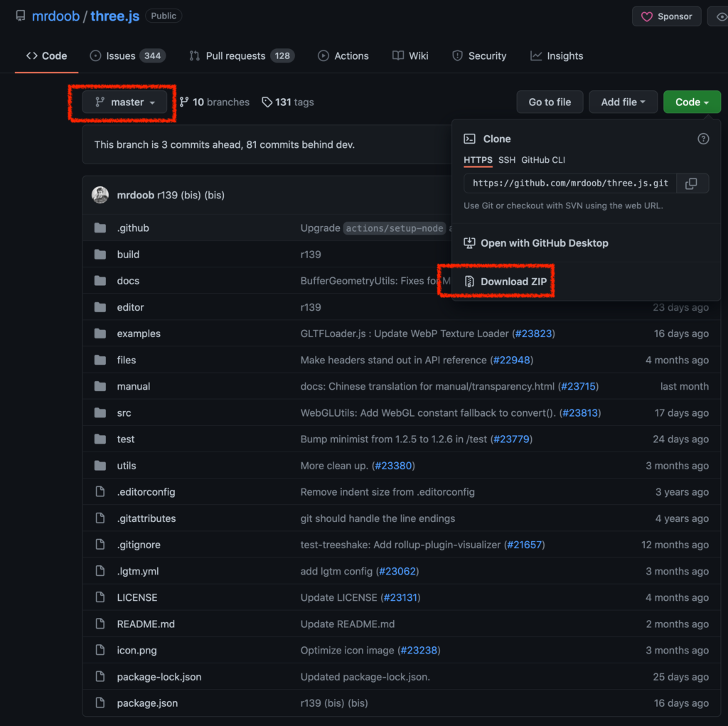Toggle the green Code dropdown button
The height and width of the screenshot is (726, 728).
[692, 102]
